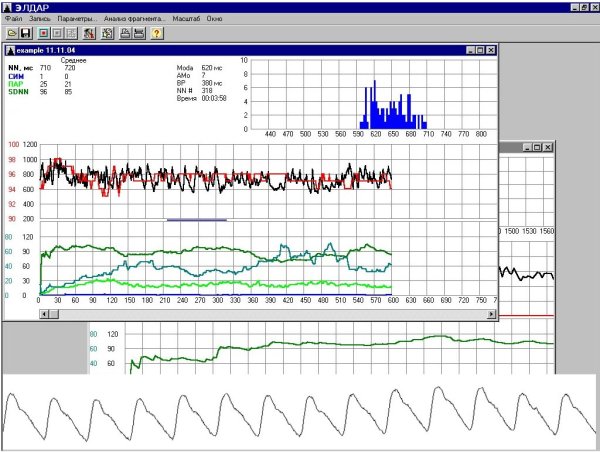Print using the printer toolbar icon
The image size is (600, 452).
tap(126, 33)
